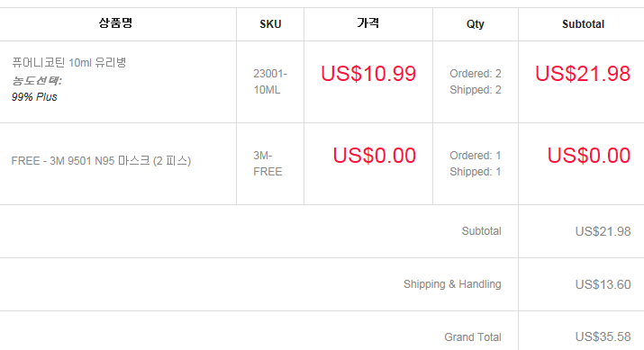This screenshot has height=350, width=644.
Task: Click the US$0.00 price of free mask
Action: [x=375, y=156]
